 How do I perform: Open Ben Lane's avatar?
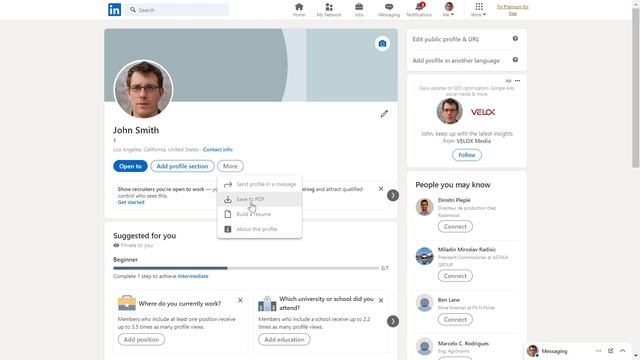(x=424, y=303)
